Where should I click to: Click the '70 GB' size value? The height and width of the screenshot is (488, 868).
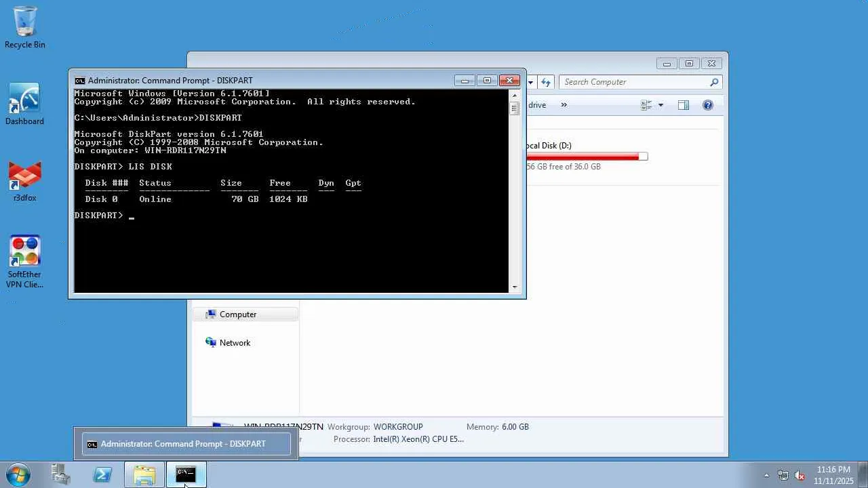(245, 199)
